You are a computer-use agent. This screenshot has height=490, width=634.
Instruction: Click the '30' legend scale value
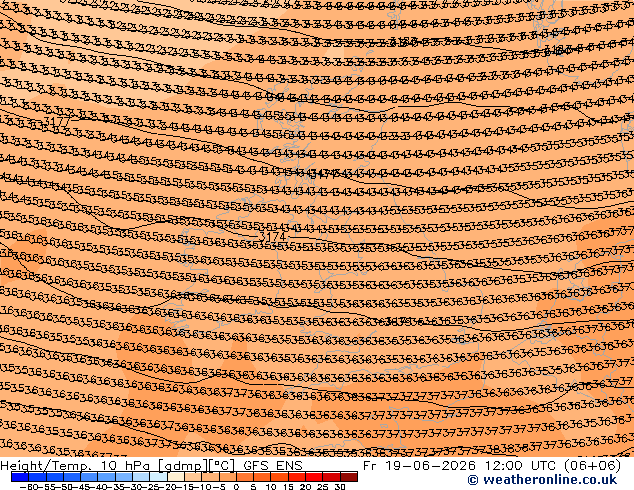340,486
